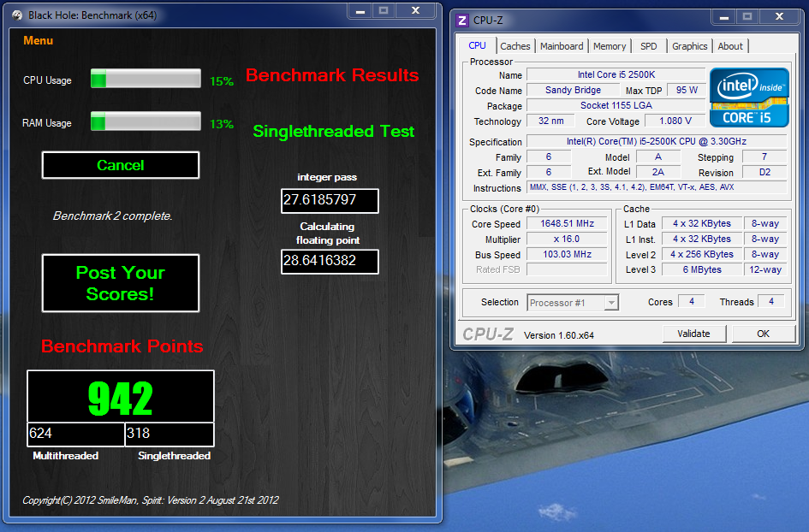Viewport: 809px width, 532px height.
Task: Click the specification 'i5-2500K CPU @ 3.30GHz' text
Action: point(657,141)
